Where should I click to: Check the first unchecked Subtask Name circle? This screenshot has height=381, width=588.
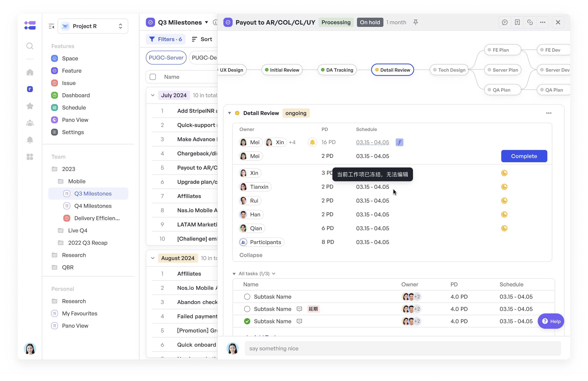[x=247, y=297]
